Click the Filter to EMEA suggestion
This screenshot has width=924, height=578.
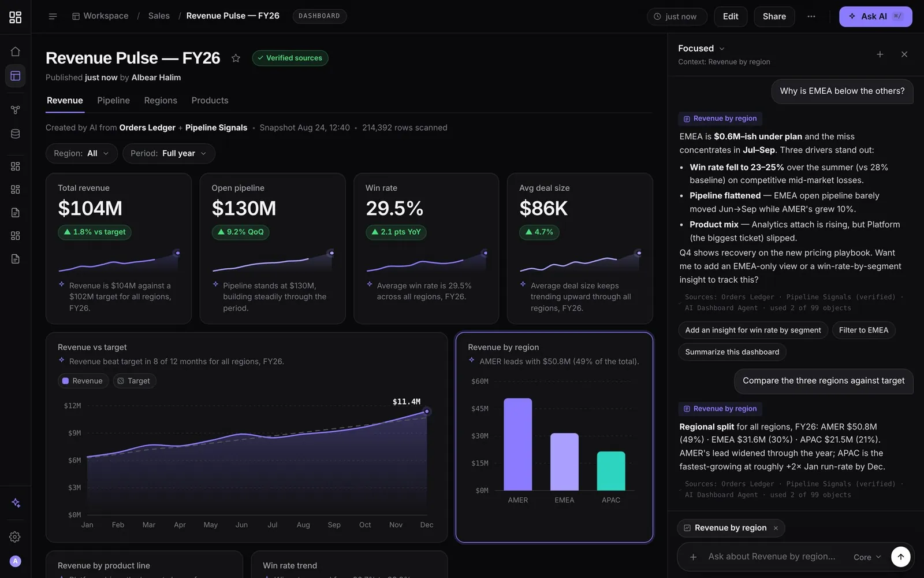click(863, 330)
